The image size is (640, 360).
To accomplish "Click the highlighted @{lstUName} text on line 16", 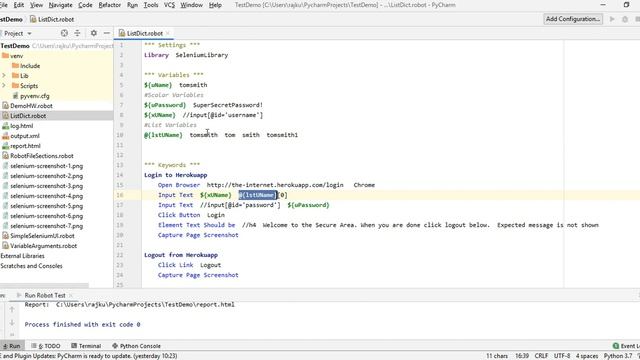I will tap(258, 195).
